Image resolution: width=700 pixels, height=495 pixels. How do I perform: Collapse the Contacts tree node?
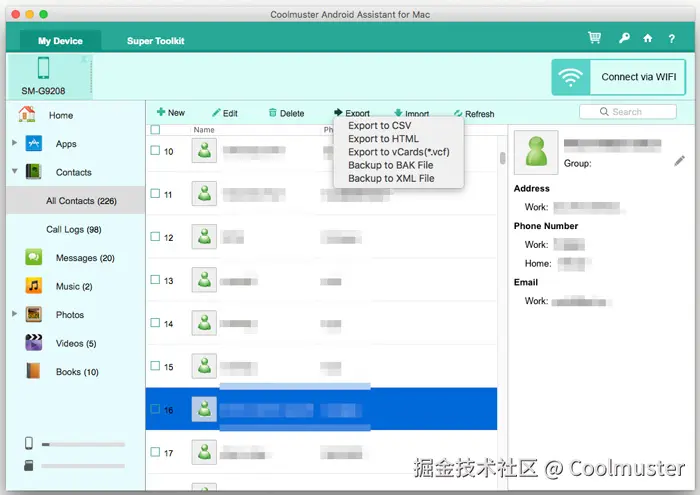tap(15, 171)
